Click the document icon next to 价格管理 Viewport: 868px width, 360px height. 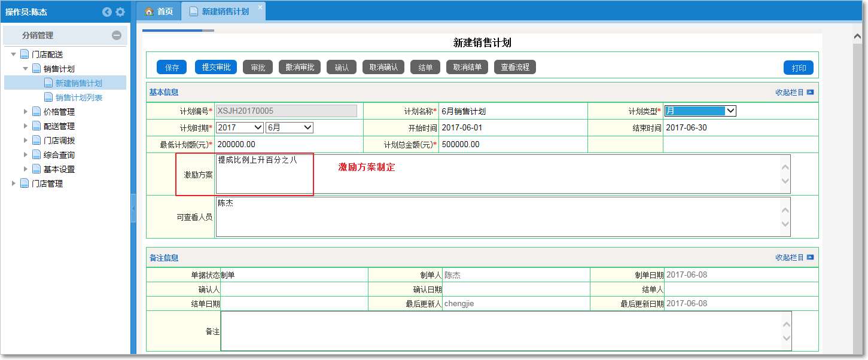(x=36, y=111)
